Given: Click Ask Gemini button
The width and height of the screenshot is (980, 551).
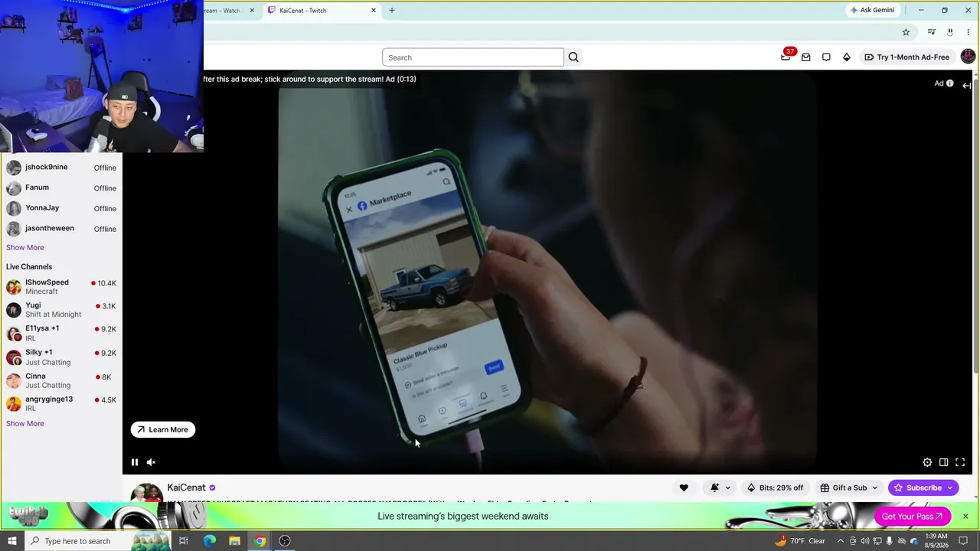Looking at the screenshot, I should pos(872,10).
